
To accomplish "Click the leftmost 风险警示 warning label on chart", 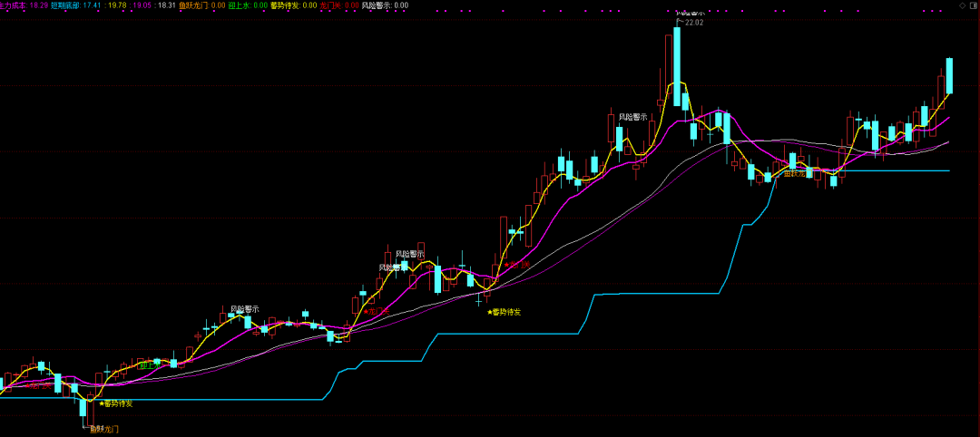I will pyautogui.click(x=244, y=309).
